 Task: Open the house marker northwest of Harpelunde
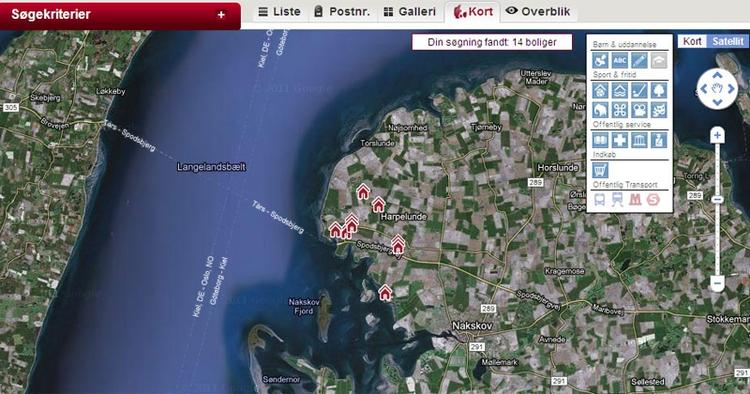point(363,192)
